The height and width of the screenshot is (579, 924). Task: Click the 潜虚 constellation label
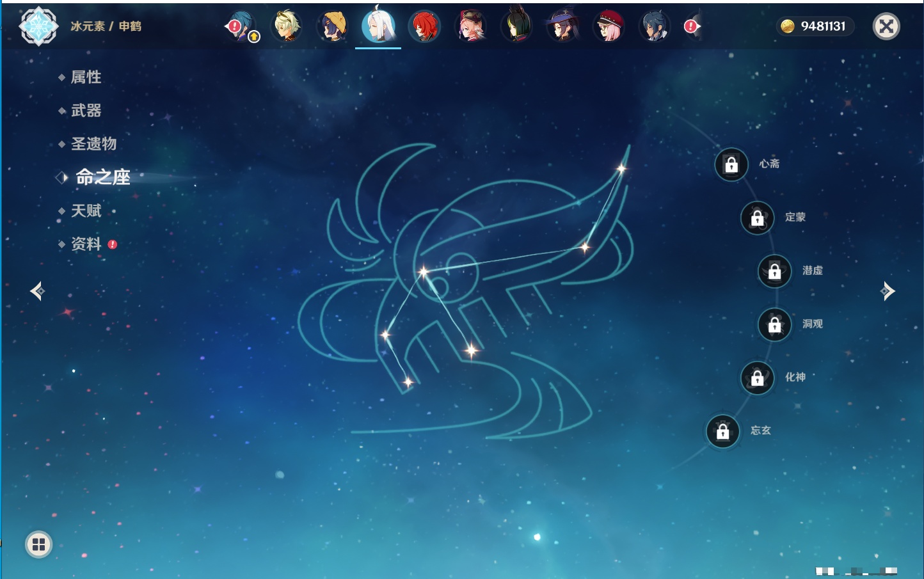tap(813, 271)
